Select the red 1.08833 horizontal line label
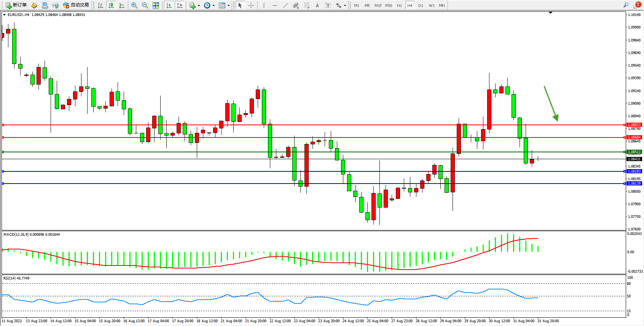Screen dimensions: 644x326 point(634,125)
